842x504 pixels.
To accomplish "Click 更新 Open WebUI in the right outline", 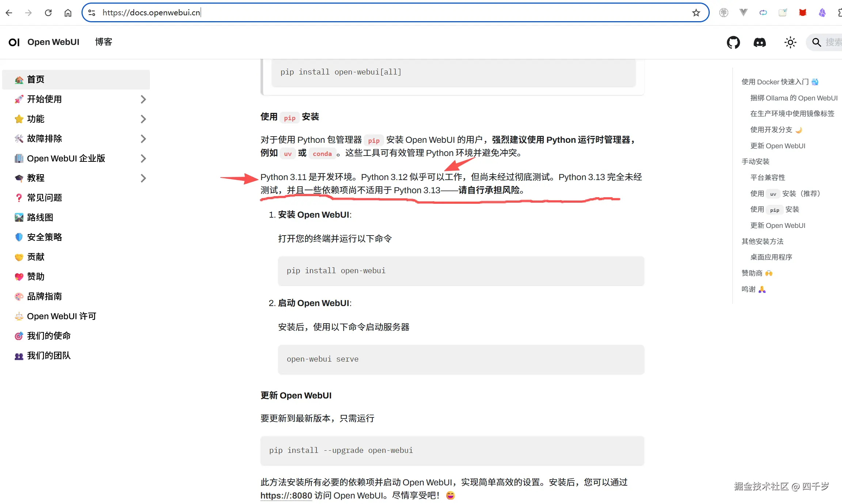I will pyautogui.click(x=778, y=145).
